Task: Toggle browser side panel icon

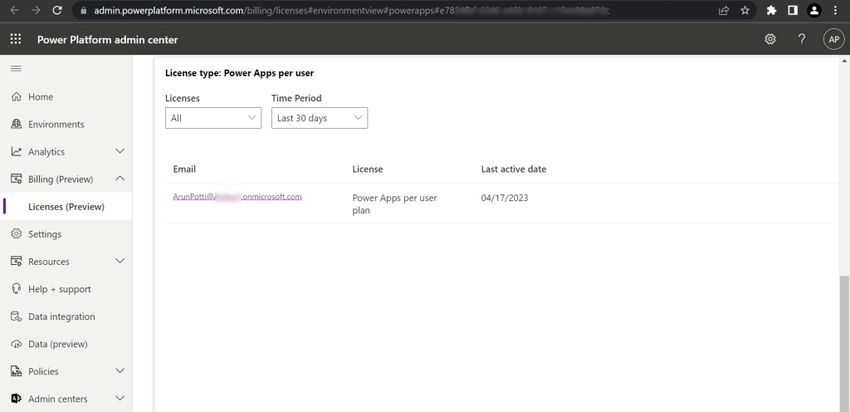Action: click(x=793, y=10)
